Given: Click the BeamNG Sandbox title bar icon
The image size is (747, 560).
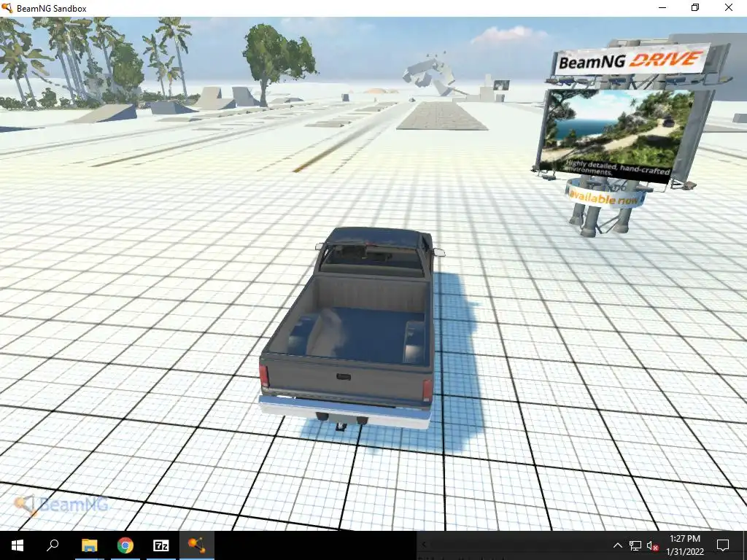Looking at the screenshot, I should [7, 8].
